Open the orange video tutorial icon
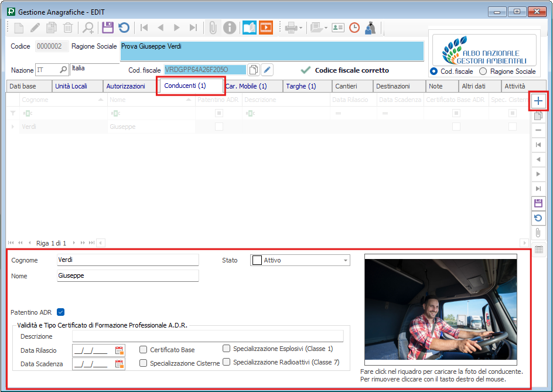 pyautogui.click(x=266, y=28)
